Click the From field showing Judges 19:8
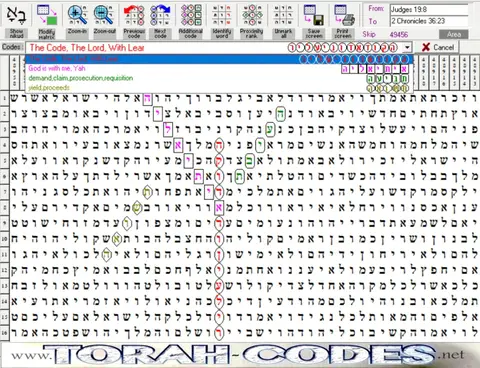Viewport: 480px width, 368px height. click(429, 10)
